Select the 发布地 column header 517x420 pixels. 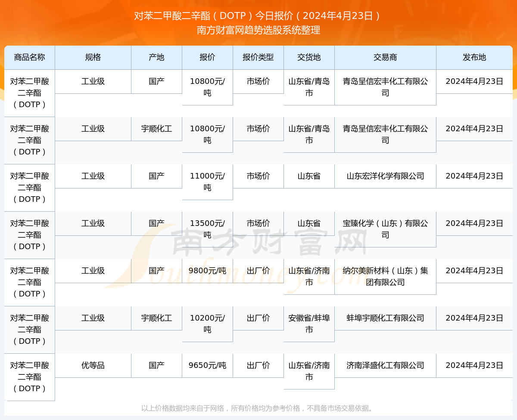coord(474,57)
